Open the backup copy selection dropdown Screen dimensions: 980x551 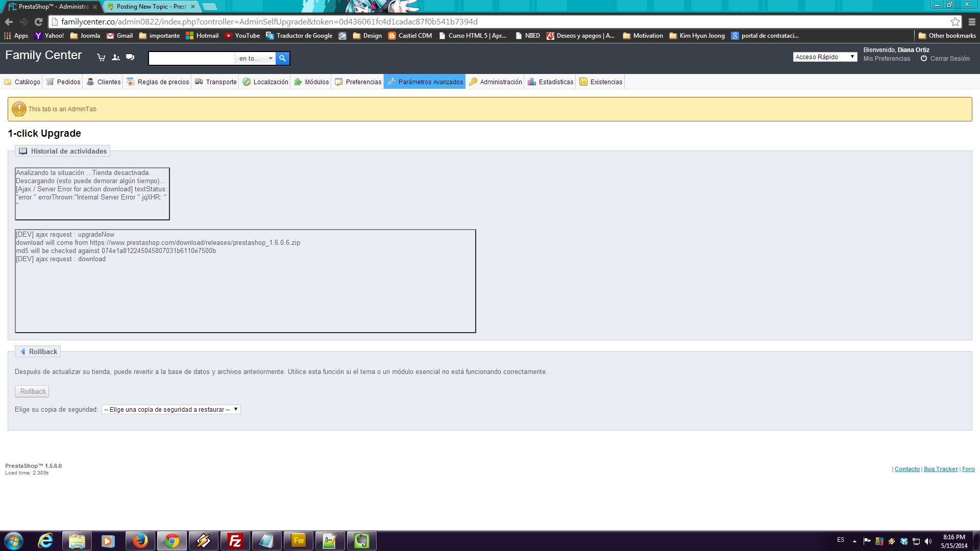point(171,410)
